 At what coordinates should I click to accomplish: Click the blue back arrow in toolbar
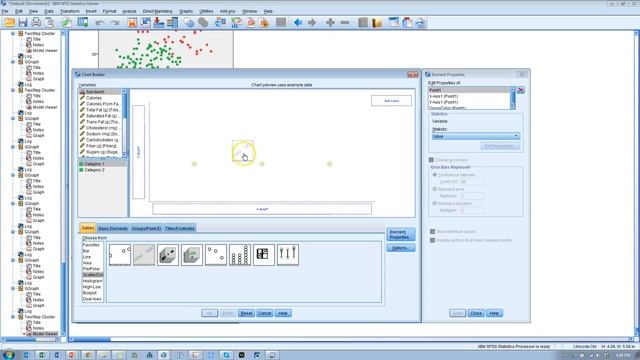[x=298, y=22]
